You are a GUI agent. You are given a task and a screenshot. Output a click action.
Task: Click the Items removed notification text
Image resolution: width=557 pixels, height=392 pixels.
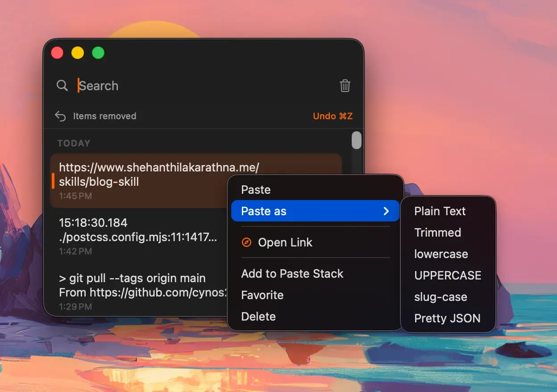coord(105,116)
